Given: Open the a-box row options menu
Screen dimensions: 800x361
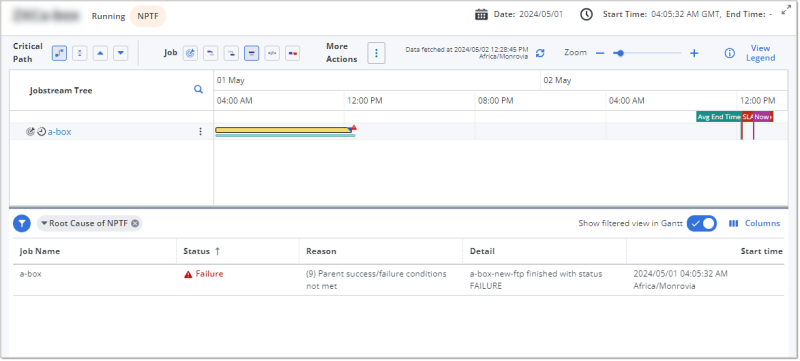Looking at the screenshot, I should [x=201, y=132].
